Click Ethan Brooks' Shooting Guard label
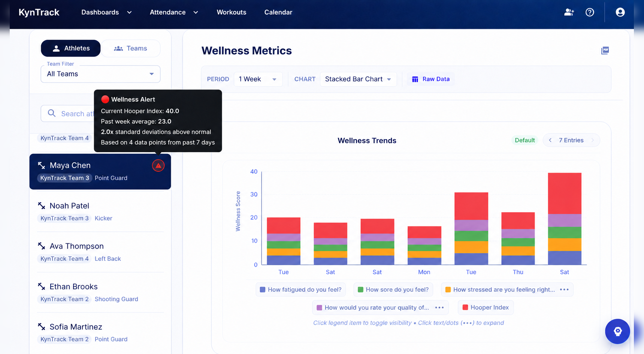Viewport: 644px width, 354px height. (117, 299)
